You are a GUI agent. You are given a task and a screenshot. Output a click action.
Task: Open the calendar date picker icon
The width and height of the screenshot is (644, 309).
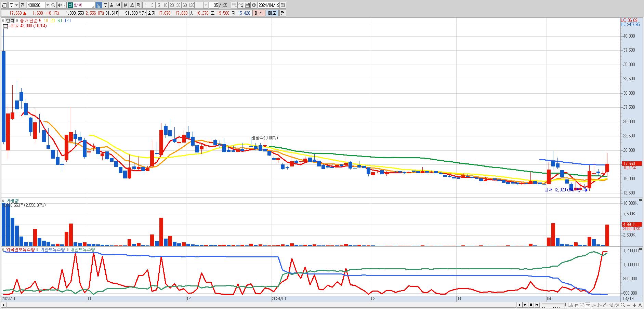pyautogui.click(x=282, y=5)
